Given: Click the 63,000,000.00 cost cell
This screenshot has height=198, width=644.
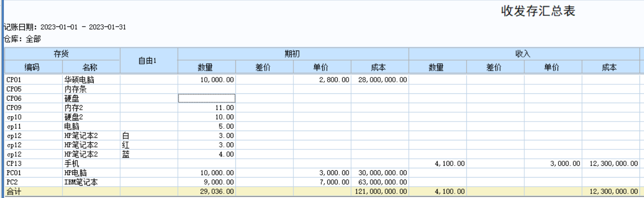Looking at the screenshot, I should point(379,182).
